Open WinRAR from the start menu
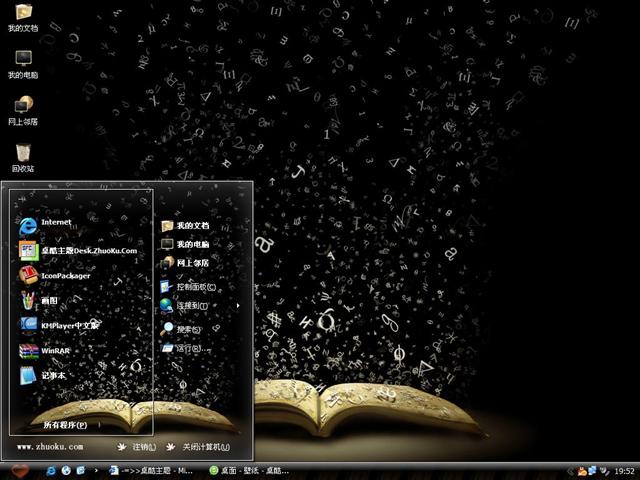Screen dimensions: 640x480 pos(44,351)
